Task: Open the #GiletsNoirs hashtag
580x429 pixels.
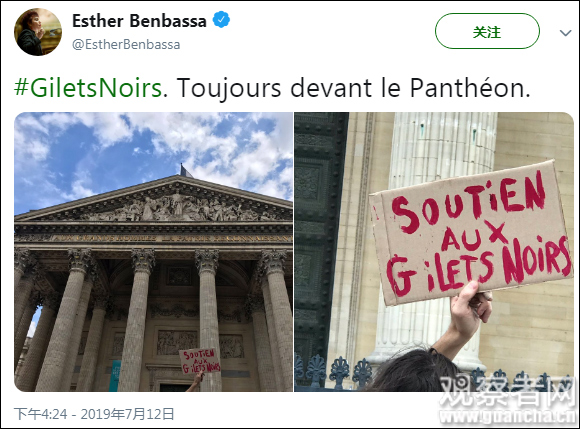Action: [x=88, y=88]
